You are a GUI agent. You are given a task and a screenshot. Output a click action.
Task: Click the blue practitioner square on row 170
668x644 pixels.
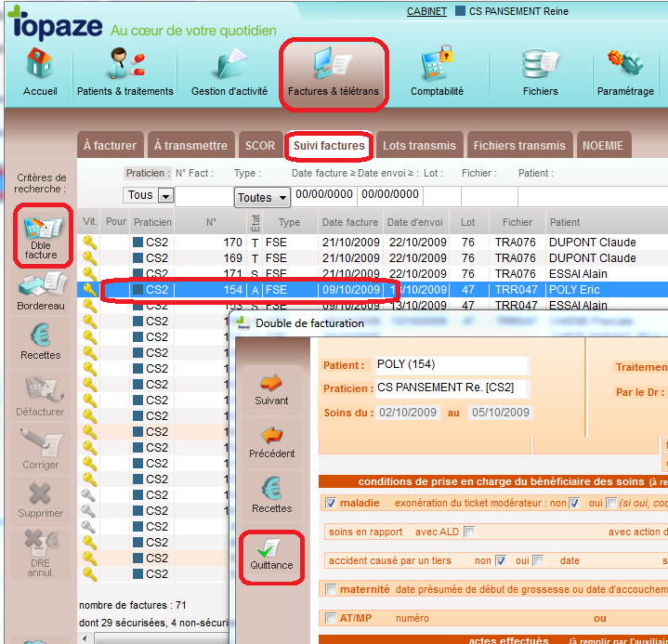pyautogui.click(x=138, y=243)
